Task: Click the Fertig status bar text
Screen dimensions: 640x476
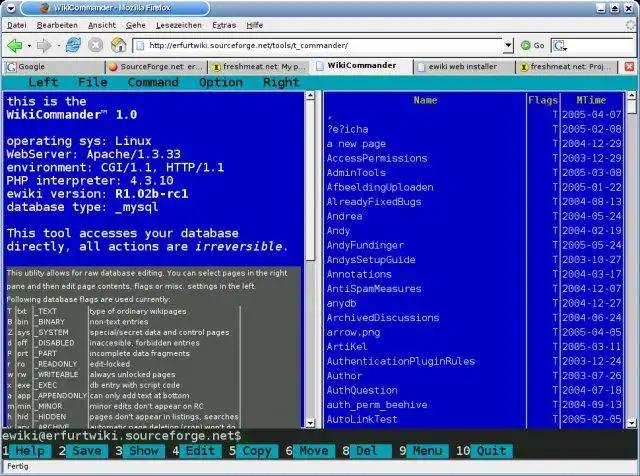Action: pos(18,466)
